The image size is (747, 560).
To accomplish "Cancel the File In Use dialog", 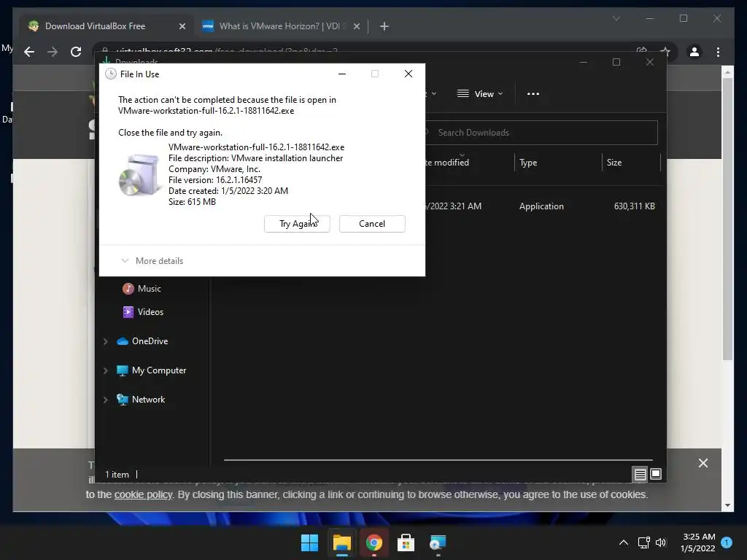I will (372, 224).
